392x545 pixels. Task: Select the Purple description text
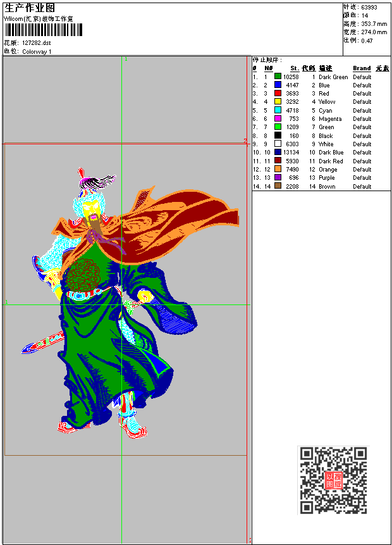pyautogui.click(x=326, y=178)
